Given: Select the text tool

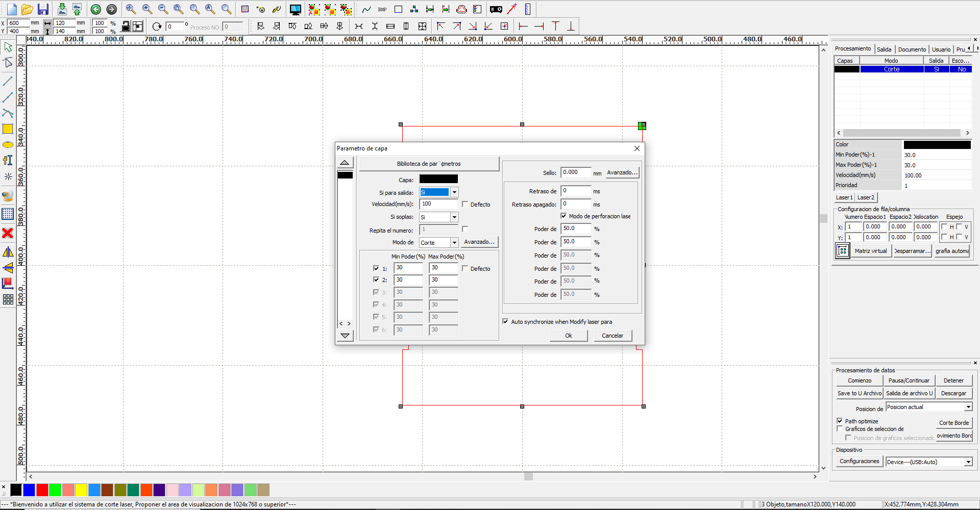Looking at the screenshot, I should coord(8,160).
